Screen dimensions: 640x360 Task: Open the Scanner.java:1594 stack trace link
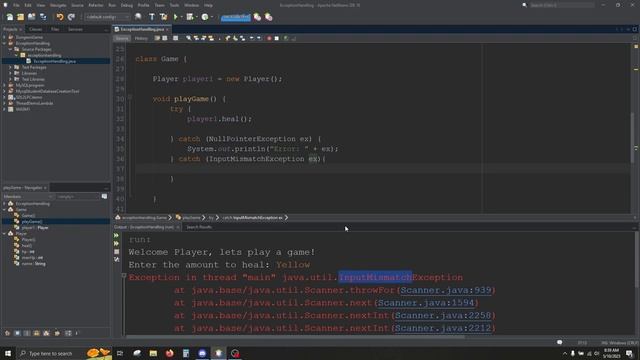tap(426, 303)
